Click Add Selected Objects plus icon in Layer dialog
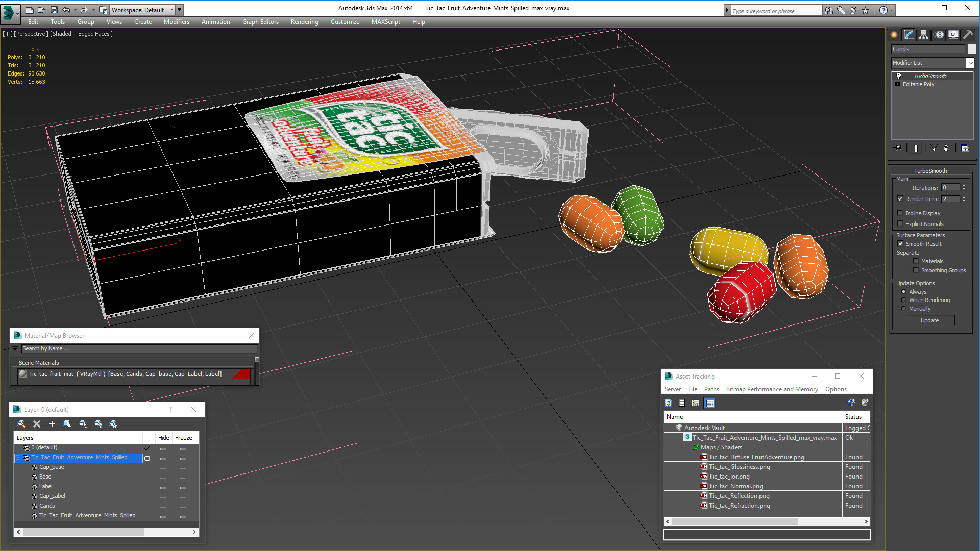Screen dimensions: 980x551 point(52,424)
